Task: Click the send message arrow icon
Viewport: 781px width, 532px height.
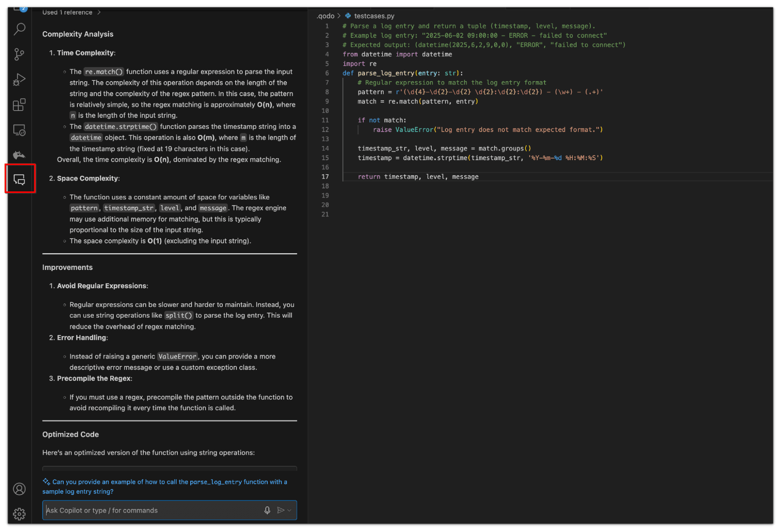Action: click(281, 510)
